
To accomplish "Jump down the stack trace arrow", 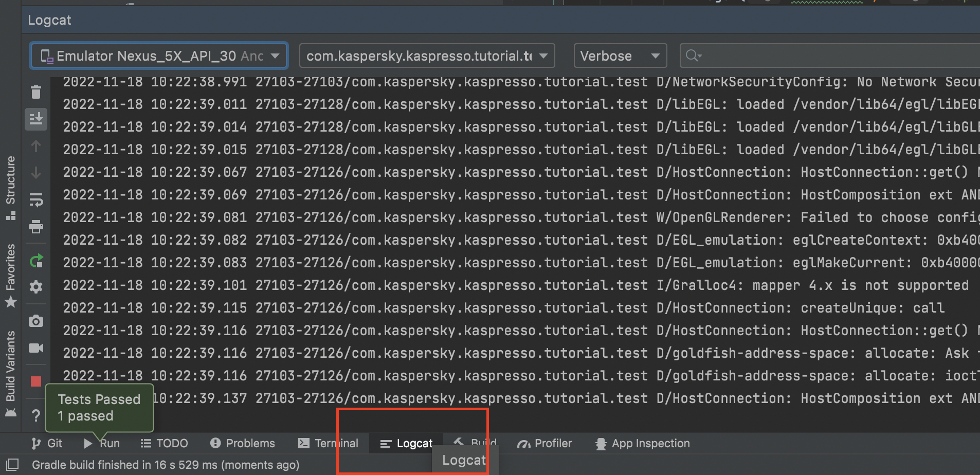I will click(36, 173).
